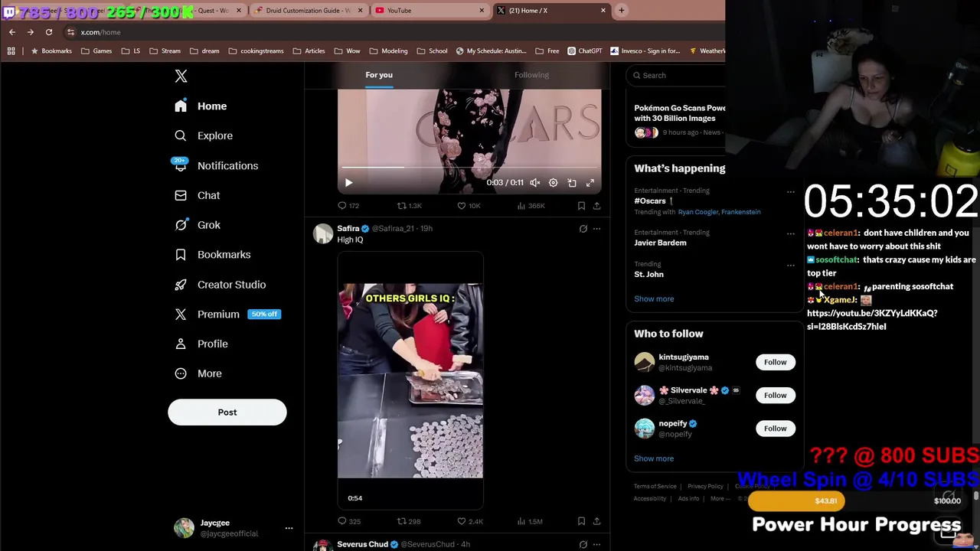The width and height of the screenshot is (980, 551).
Task: Open more options on Safira post
Action: click(596, 229)
